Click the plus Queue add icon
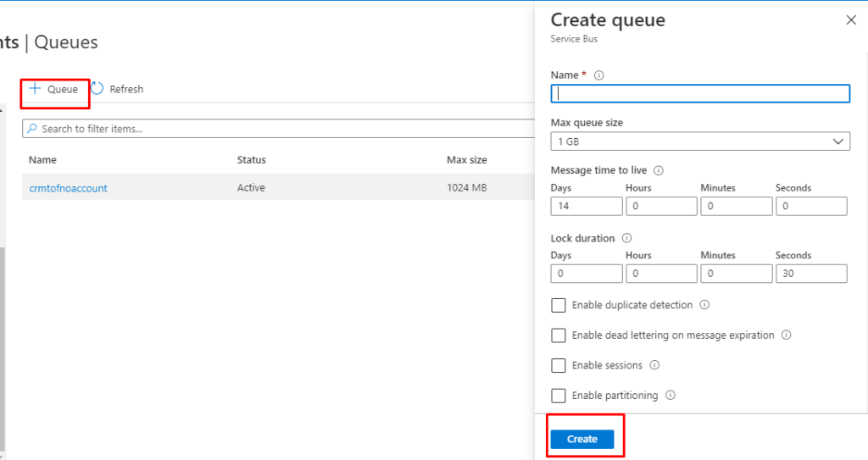Image resolution: width=868 pixels, height=460 pixels. pyautogui.click(x=35, y=89)
